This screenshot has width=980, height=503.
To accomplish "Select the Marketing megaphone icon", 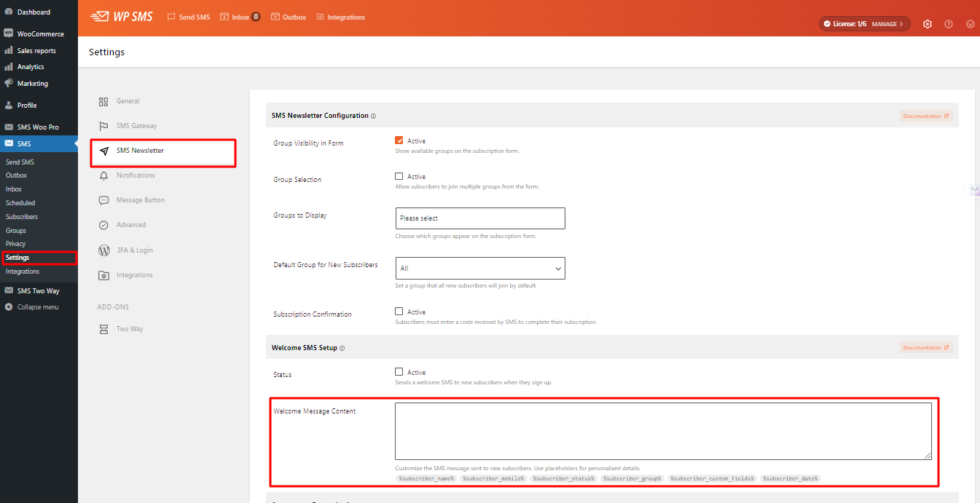I will coord(8,83).
